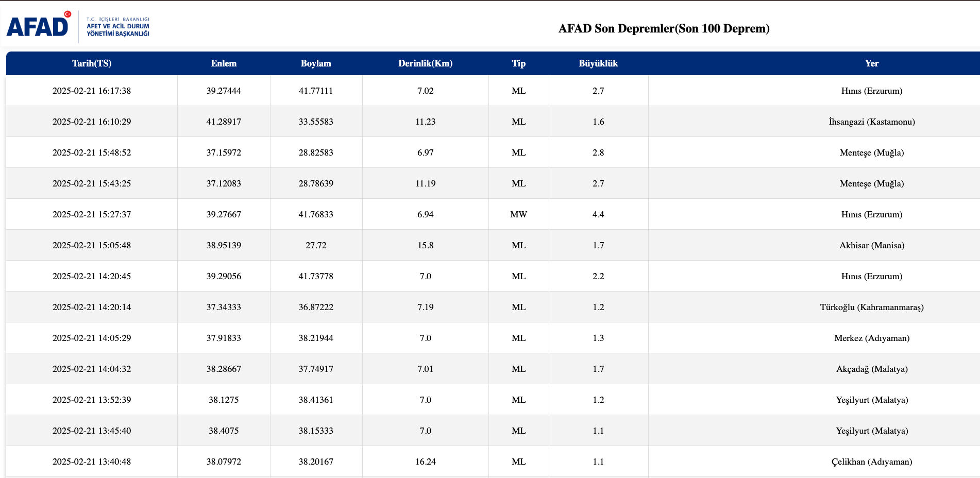
Task: Select the Çelikhan (Adıyaman) location cell
Action: pos(871,462)
